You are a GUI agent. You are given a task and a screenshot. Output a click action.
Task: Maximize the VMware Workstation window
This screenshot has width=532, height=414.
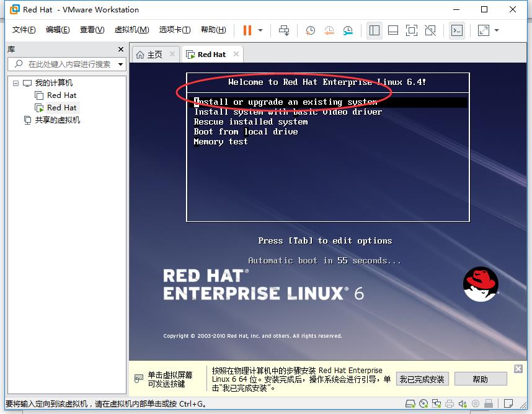click(x=484, y=9)
